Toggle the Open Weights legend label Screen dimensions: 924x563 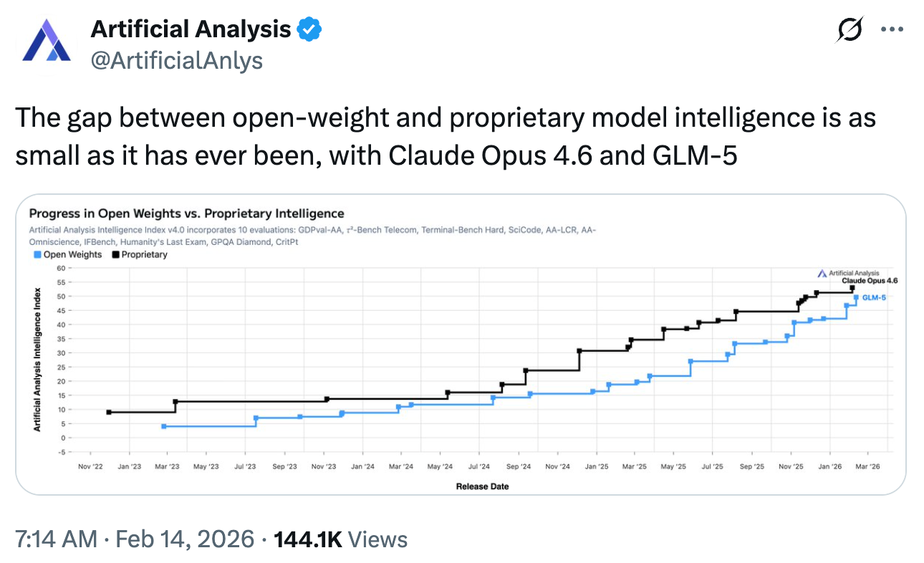(72, 254)
